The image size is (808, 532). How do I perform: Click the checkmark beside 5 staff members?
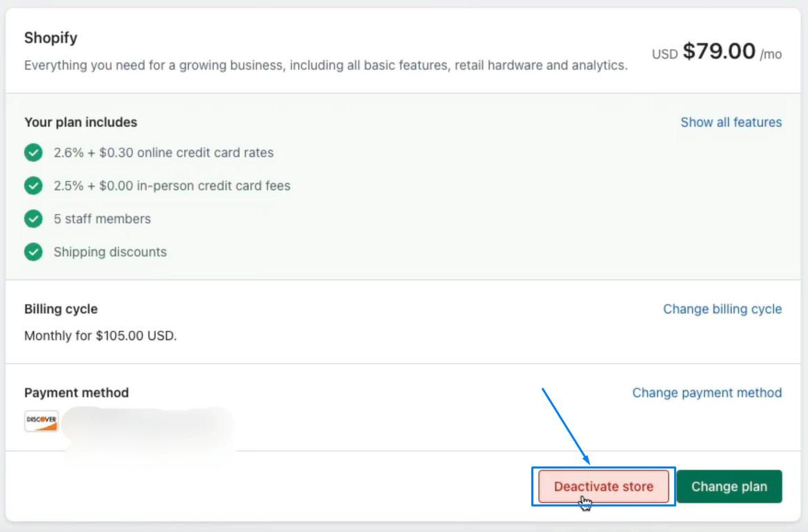pos(34,219)
